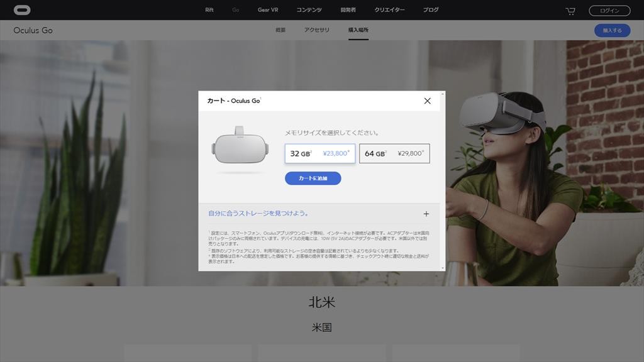
Task: Click the メモリサイズを選択してください text
Action: (x=332, y=133)
